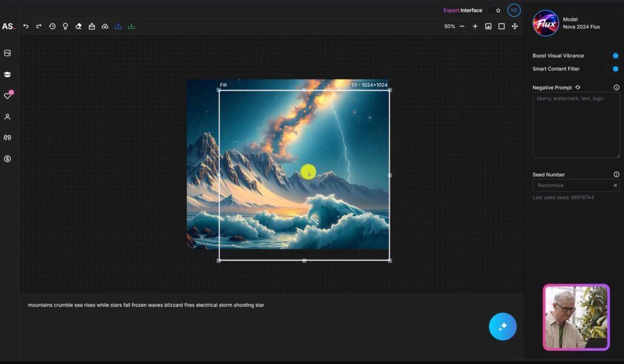Click the graduation cap tutorials icon
Viewport: 624px width, 364px height.
click(7, 74)
